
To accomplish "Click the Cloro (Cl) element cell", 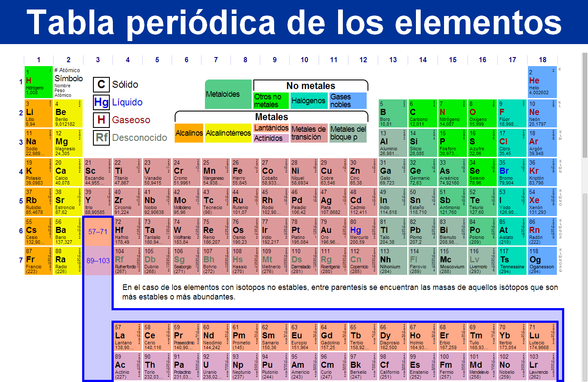I will [512, 142].
